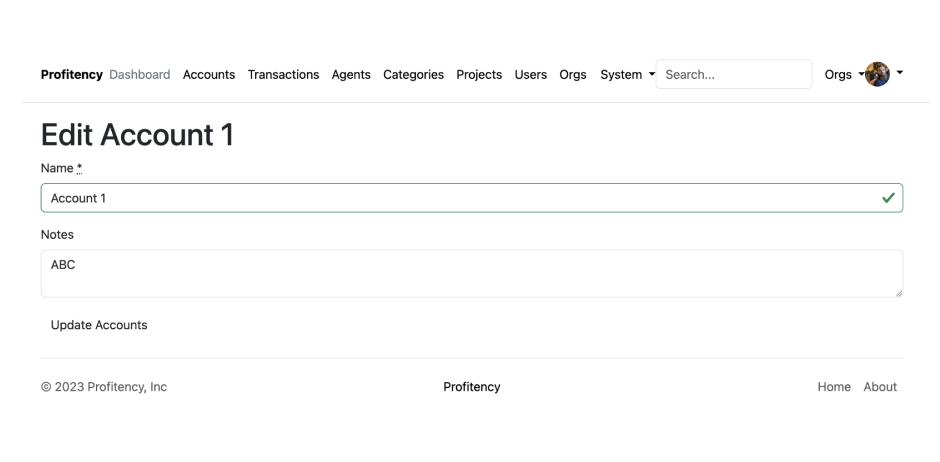Go to Accounts in navbar
940x462 pixels.
[x=209, y=74]
